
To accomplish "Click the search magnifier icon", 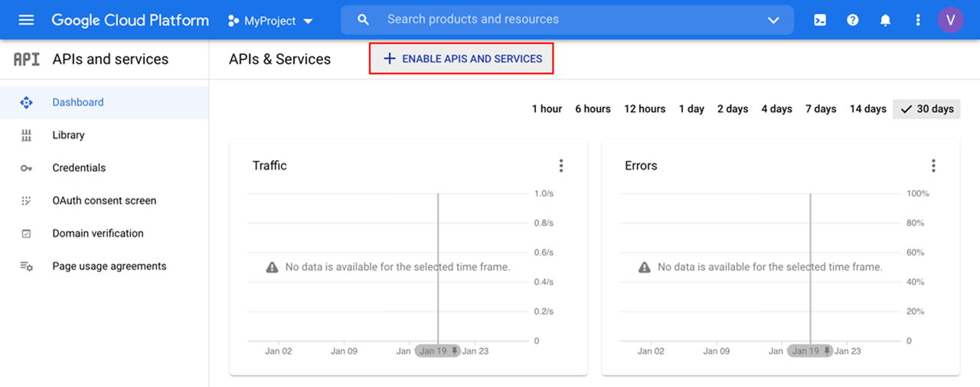I will tap(364, 20).
